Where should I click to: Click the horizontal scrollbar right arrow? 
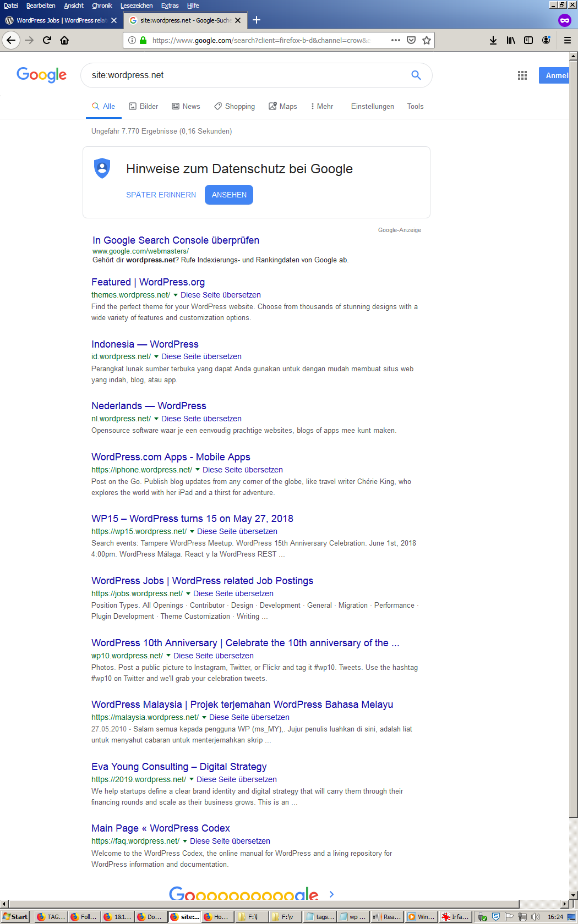pyautogui.click(x=564, y=904)
